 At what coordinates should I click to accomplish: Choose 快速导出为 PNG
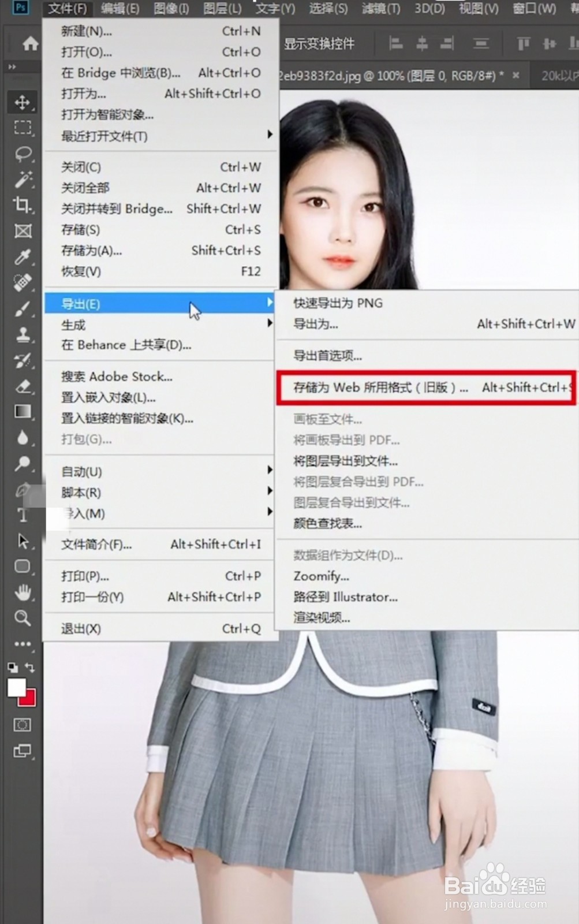point(427,303)
